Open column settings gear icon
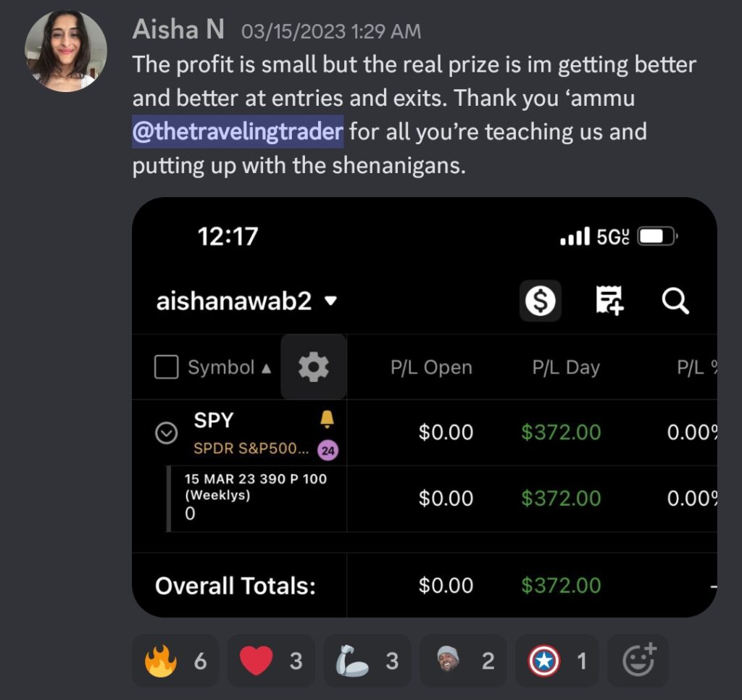This screenshot has width=742, height=700. click(313, 367)
